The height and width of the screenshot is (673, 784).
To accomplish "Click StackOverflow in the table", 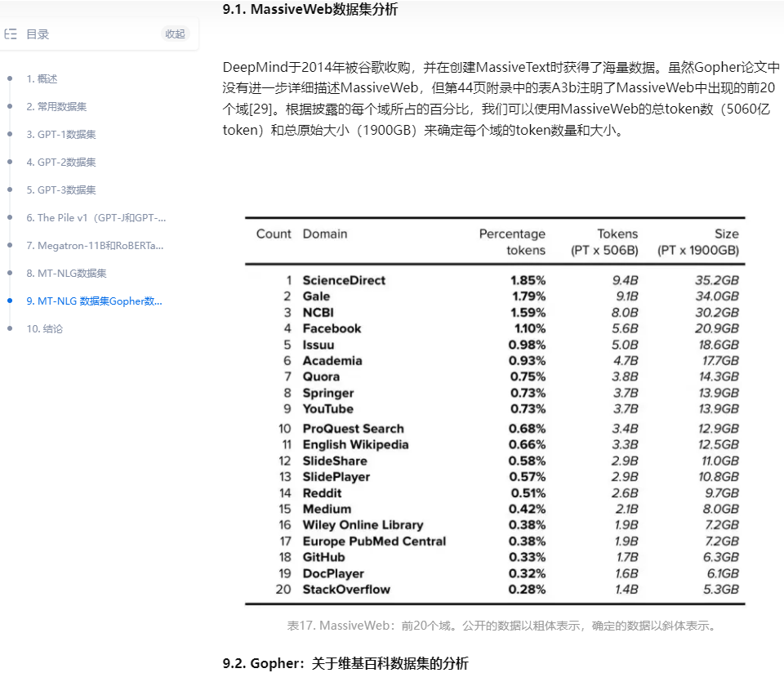I will pos(346,589).
